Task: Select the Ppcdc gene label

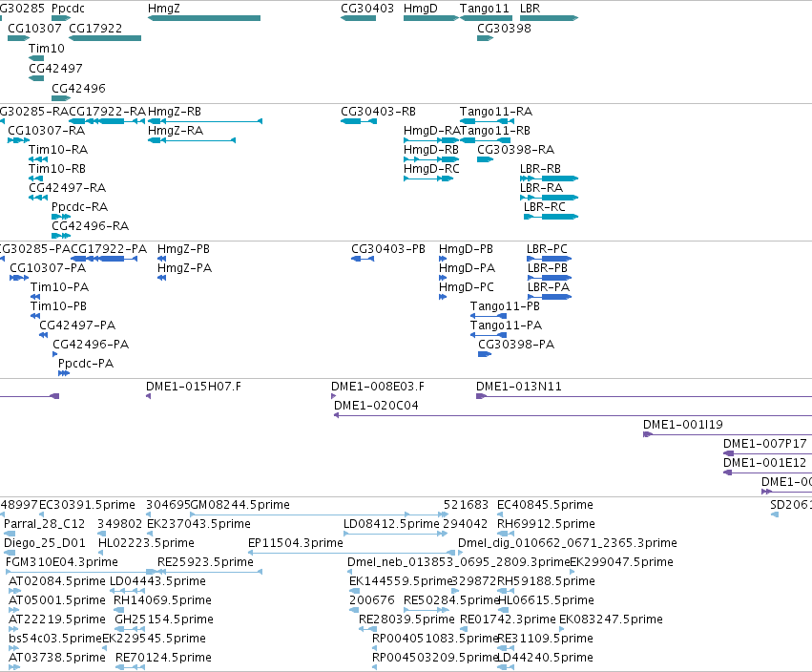Action: [68, 9]
